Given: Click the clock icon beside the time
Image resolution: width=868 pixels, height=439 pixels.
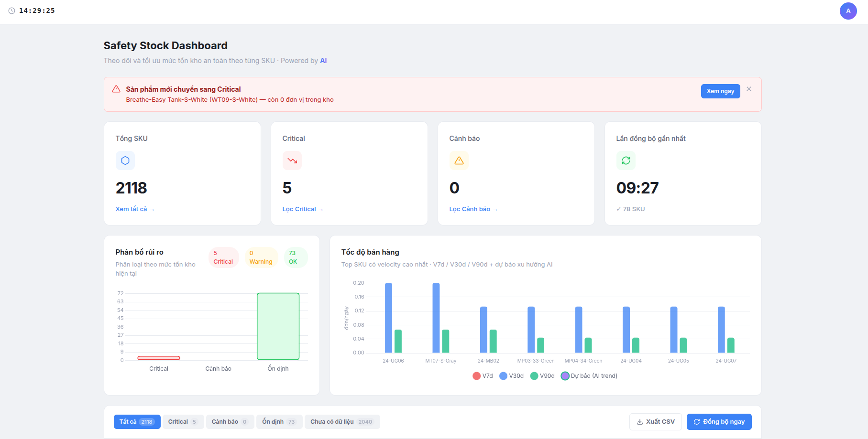Looking at the screenshot, I should (x=12, y=11).
